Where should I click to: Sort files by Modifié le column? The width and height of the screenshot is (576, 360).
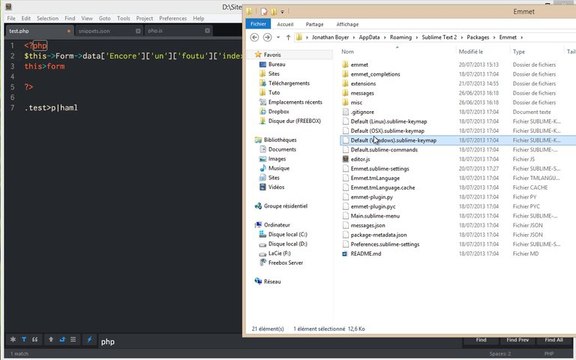click(x=471, y=52)
